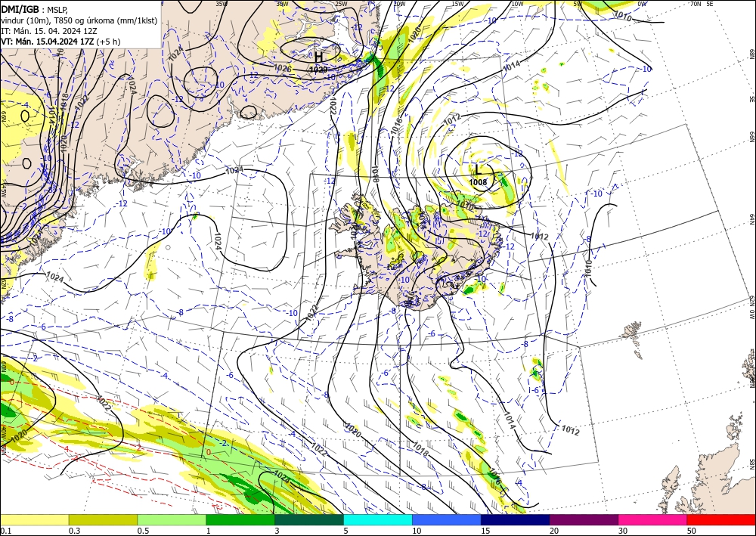Click the light green 0.5–1 legend color
Image resolution: width=756 pixels, height=536 pixels.
(x=172, y=519)
